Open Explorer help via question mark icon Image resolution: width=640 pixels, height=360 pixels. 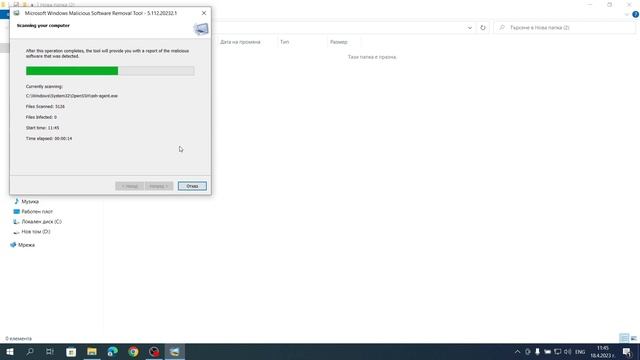pyautogui.click(x=636, y=15)
